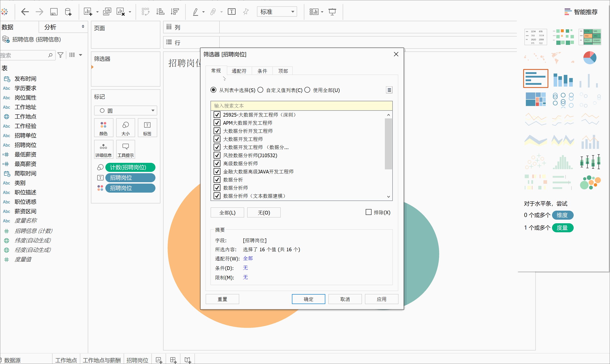Select the 使用全部(U) radio option
Image resolution: width=610 pixels, height=364 pixels.
pyautogui.click(x=307, y=90)
